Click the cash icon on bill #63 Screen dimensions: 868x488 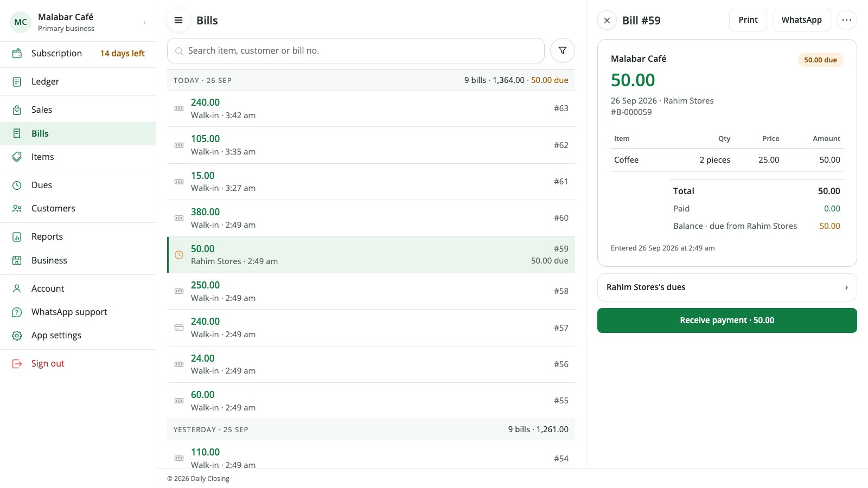click(x=179, y=108)
